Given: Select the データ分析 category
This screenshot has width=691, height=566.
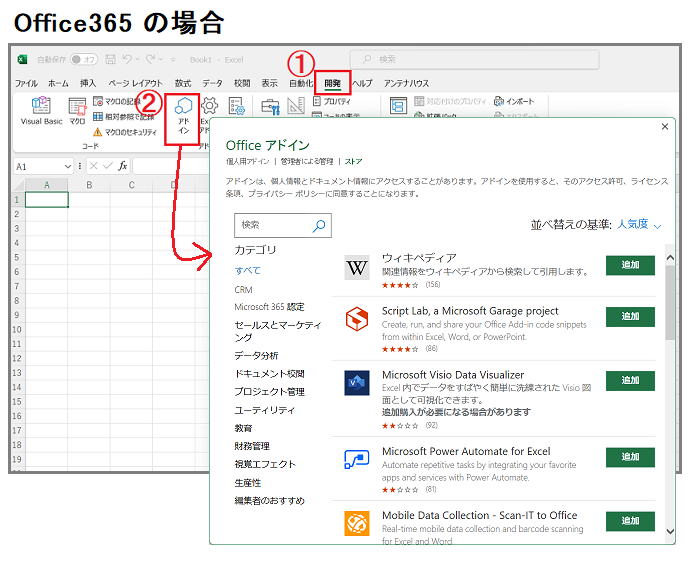Looking at the screenshot, I should [256, 355].
